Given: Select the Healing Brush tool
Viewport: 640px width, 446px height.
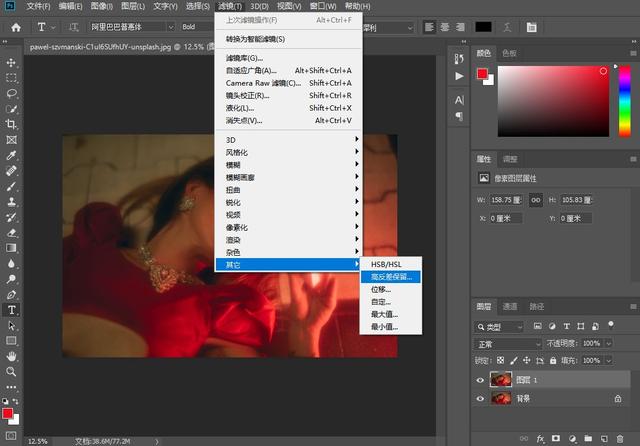Looking at the screenshot, I should pos(11,171).
